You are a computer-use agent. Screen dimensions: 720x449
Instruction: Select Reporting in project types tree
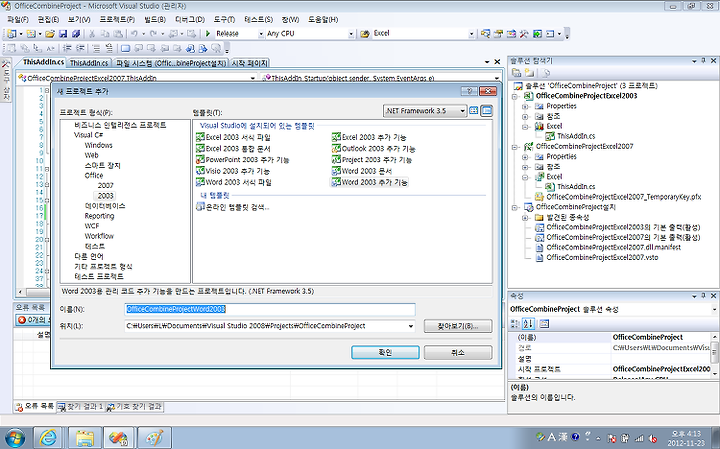click(99, 216)
